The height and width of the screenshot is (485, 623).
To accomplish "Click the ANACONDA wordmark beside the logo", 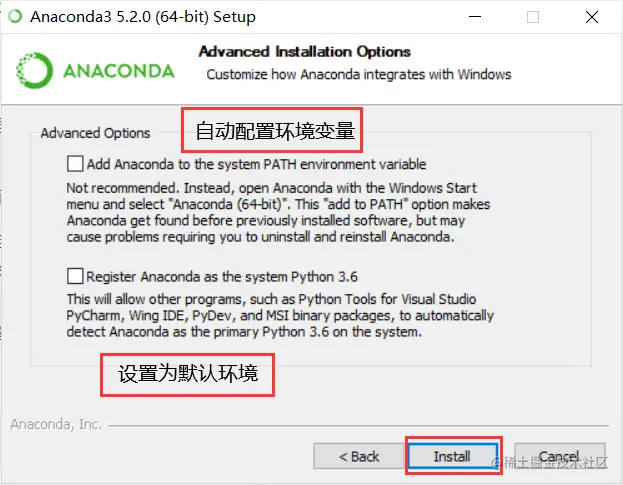I will [119, 71].
